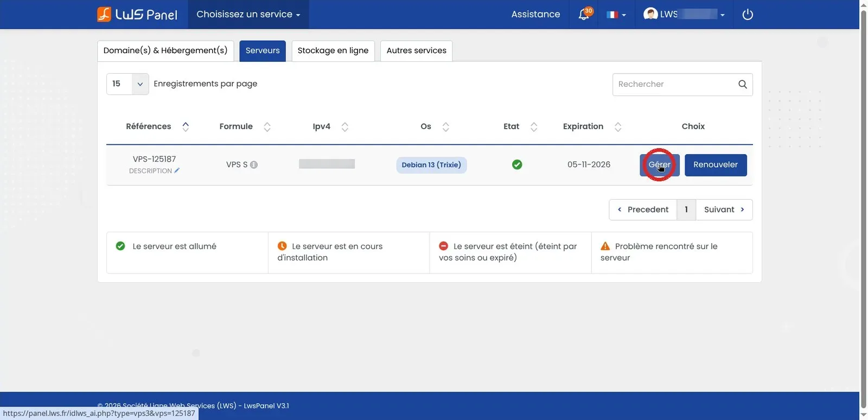868x420 pixels.
Task: Switch to Domaine(s) & Hébergement(s) tab
Action: [x=165, y=50]
